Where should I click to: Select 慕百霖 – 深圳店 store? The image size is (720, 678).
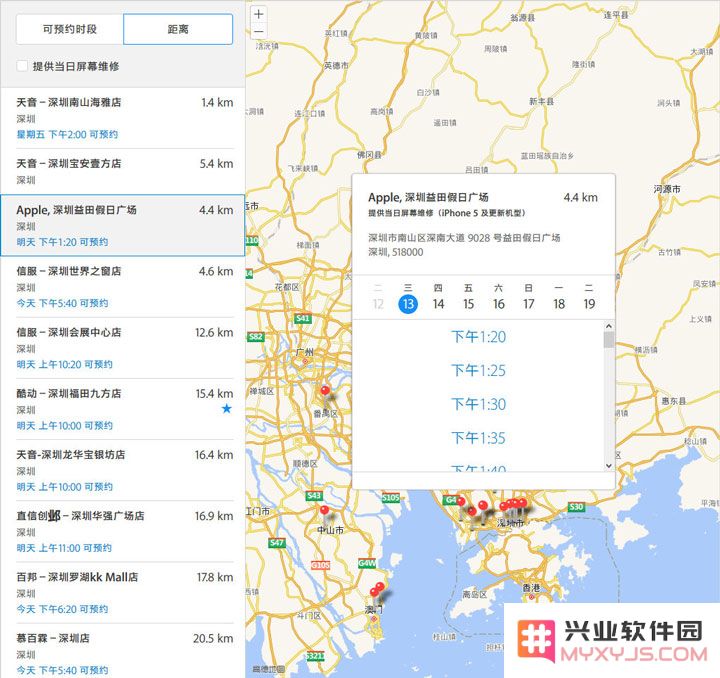124,650
